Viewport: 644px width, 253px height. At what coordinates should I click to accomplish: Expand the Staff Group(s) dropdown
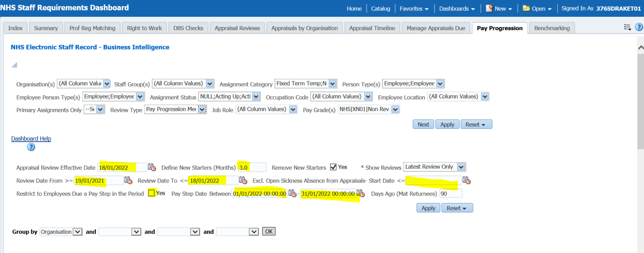click(x=210, y=83)
